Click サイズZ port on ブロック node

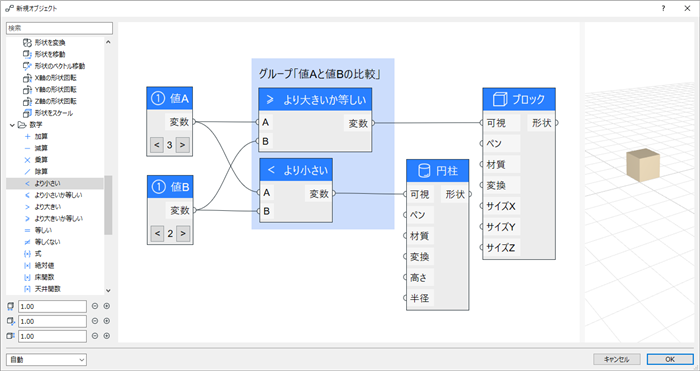(482, 247)
